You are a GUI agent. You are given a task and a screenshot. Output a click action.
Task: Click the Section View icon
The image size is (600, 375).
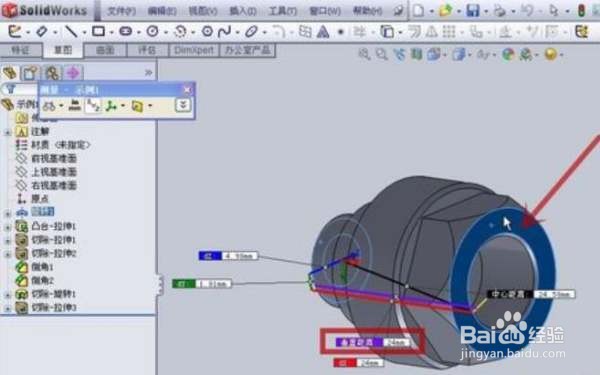coord(416,55)
